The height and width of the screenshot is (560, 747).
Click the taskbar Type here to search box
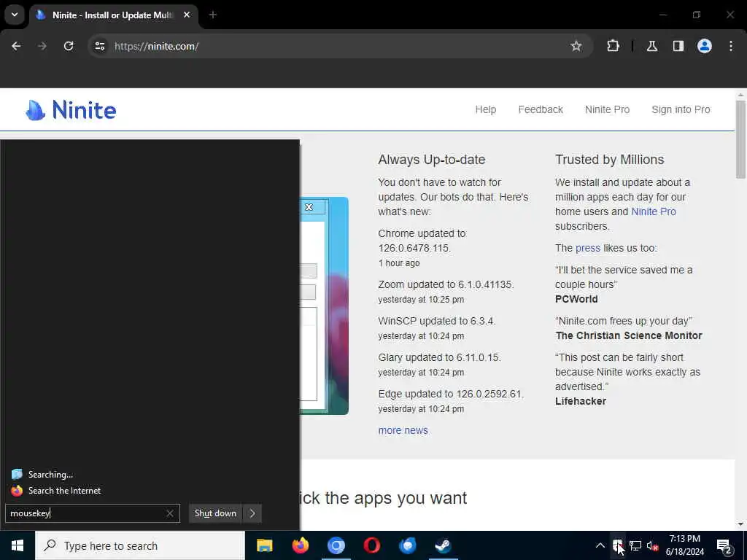click(x=140, y=545)
